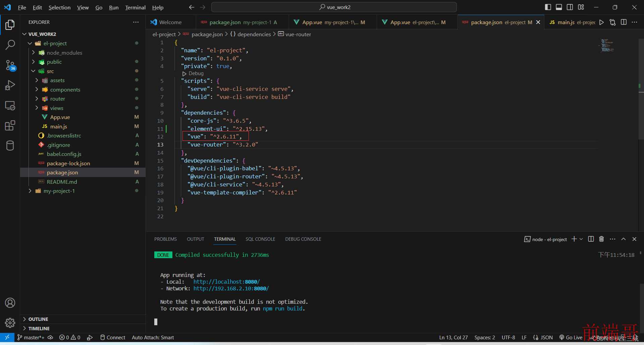Click synchronize changes cloud icon
This screenshot has width=644, height=345.
tap(50, 337)
